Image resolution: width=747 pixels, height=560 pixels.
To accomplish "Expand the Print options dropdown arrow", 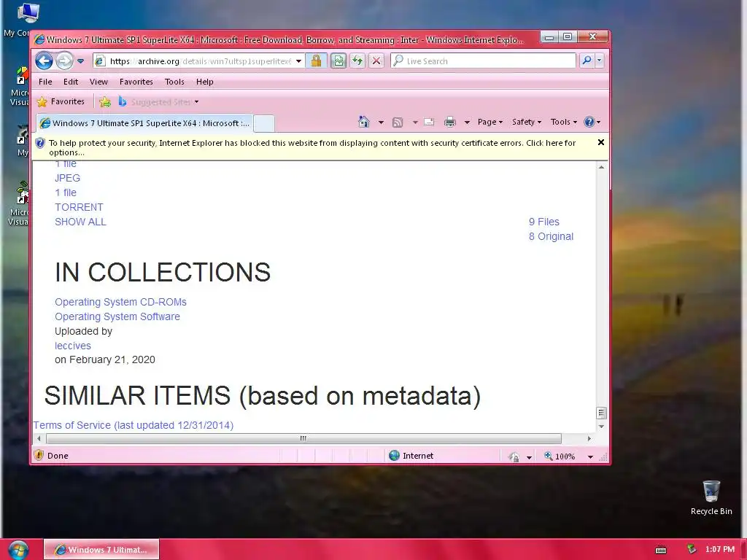I will click(467, 122).
